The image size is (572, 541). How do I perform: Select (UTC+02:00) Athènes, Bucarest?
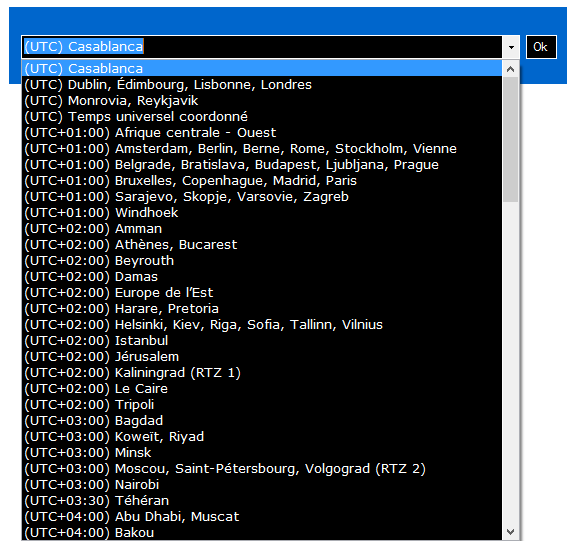click(x=262, y=244)
